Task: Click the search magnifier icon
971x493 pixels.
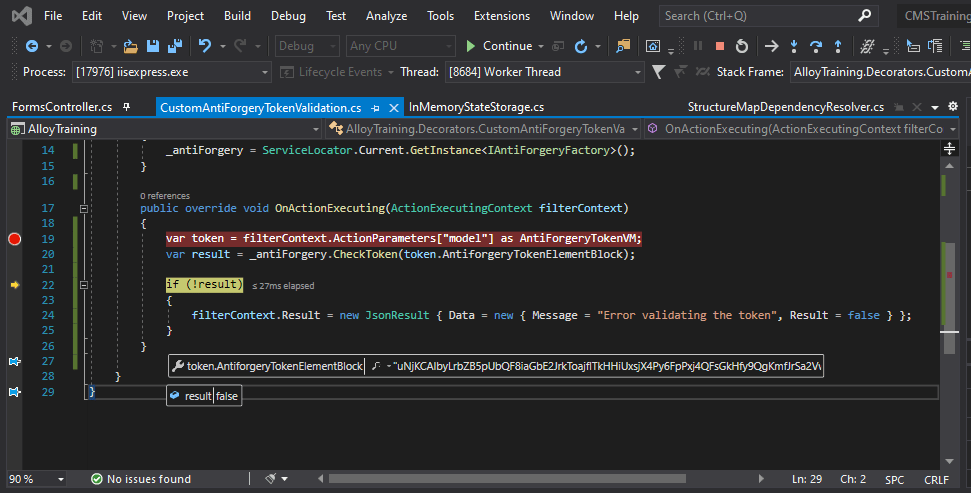Action: tap(864, 15)
